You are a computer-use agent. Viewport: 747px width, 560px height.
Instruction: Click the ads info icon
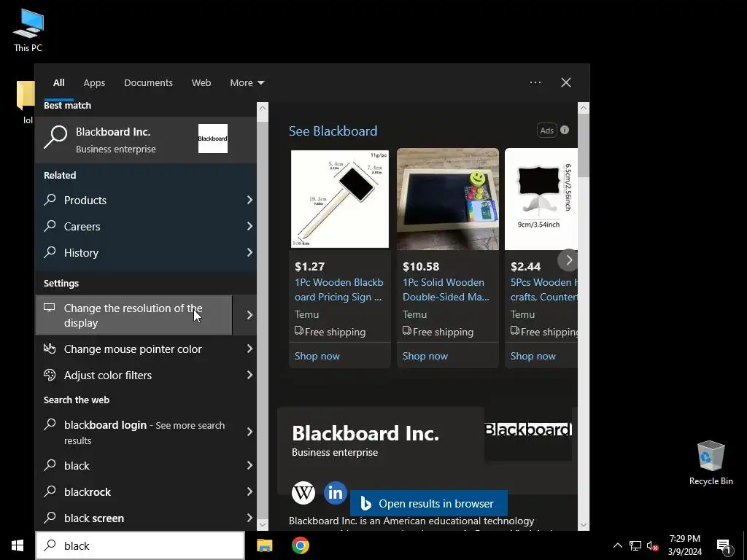point(565,130)
